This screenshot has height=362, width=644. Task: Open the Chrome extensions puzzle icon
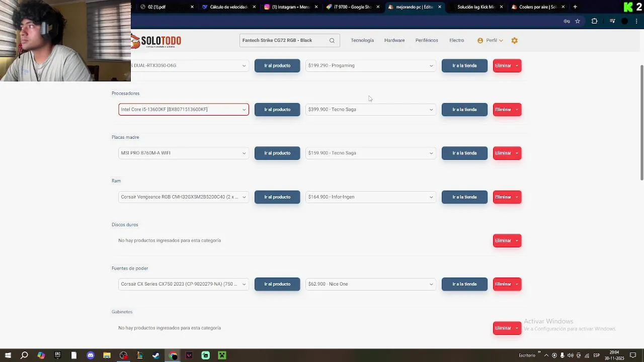pyautogui.click(x=594, y=21)
